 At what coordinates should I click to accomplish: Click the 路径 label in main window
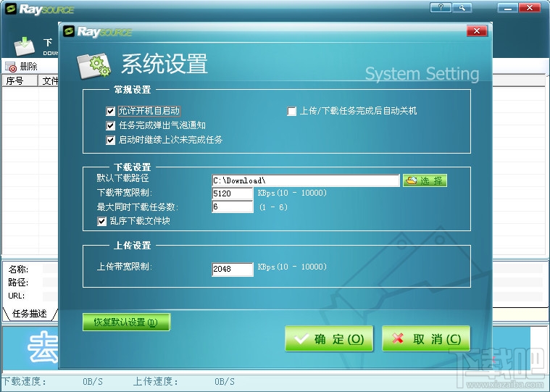click(18, 283)
